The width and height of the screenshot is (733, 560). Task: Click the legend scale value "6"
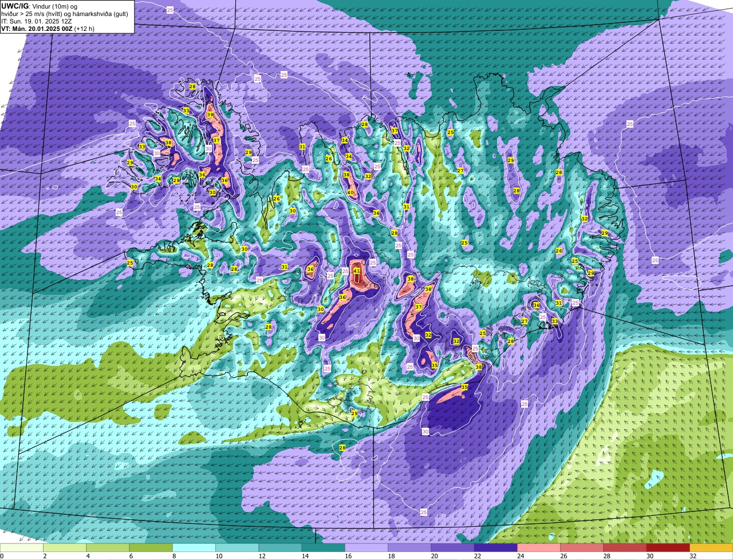[x=130, y=556]
